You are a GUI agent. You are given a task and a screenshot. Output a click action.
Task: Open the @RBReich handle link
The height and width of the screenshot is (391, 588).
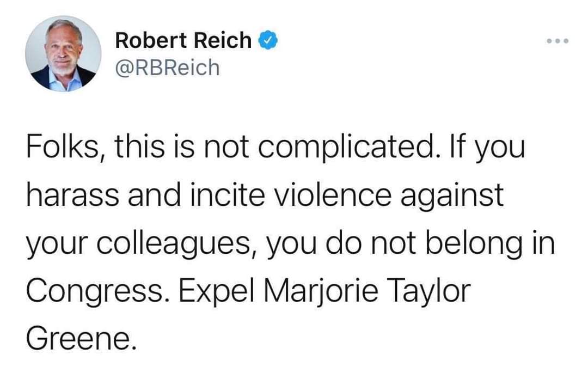pyautogui.click(x=167, y=68)
